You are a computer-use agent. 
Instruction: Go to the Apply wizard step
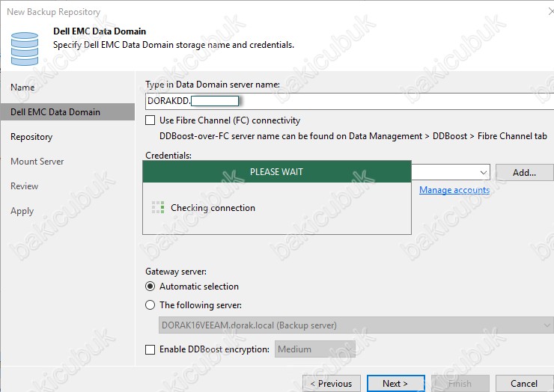pos(22,211)
